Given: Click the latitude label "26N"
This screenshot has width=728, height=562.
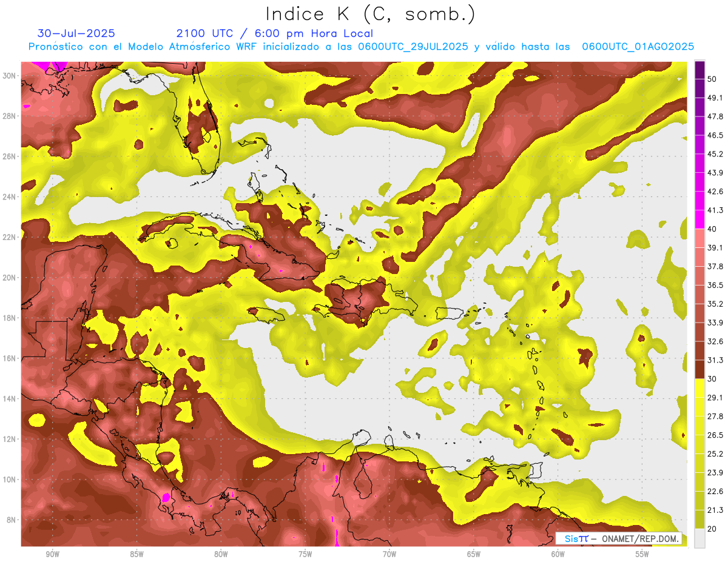Looking at the screenshot, I should (x=9, y=156).
